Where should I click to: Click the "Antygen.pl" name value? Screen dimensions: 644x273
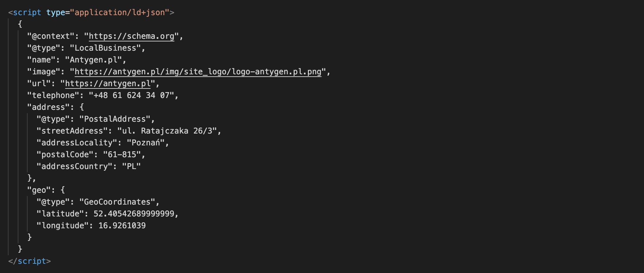pyautogui.click(x=93, y=60)
